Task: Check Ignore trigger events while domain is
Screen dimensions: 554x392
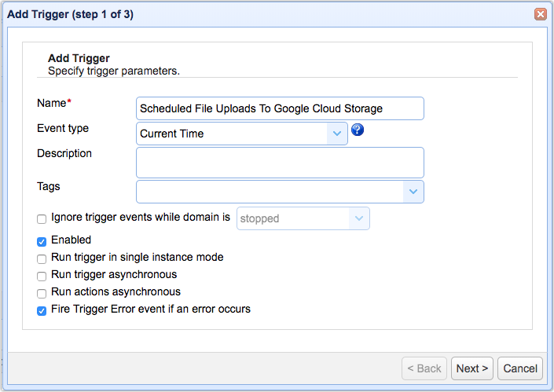Action: click(x=42, y=219)
